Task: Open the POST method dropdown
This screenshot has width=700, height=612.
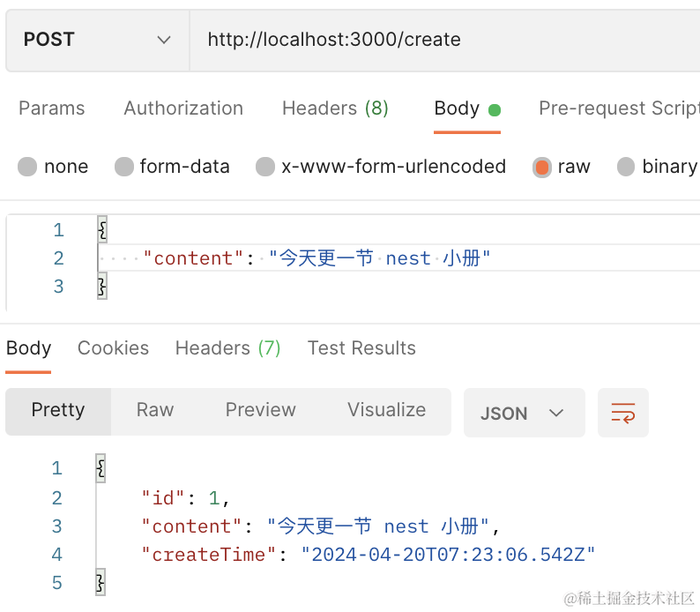Action: click(97, 40)
